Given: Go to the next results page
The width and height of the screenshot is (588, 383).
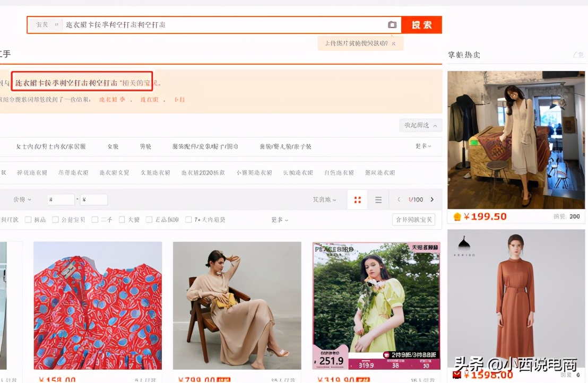Looking at the screenshot, I should (x=432, y=200).
